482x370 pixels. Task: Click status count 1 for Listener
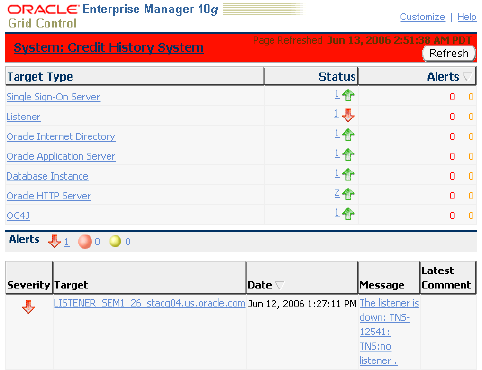(337, 114)
